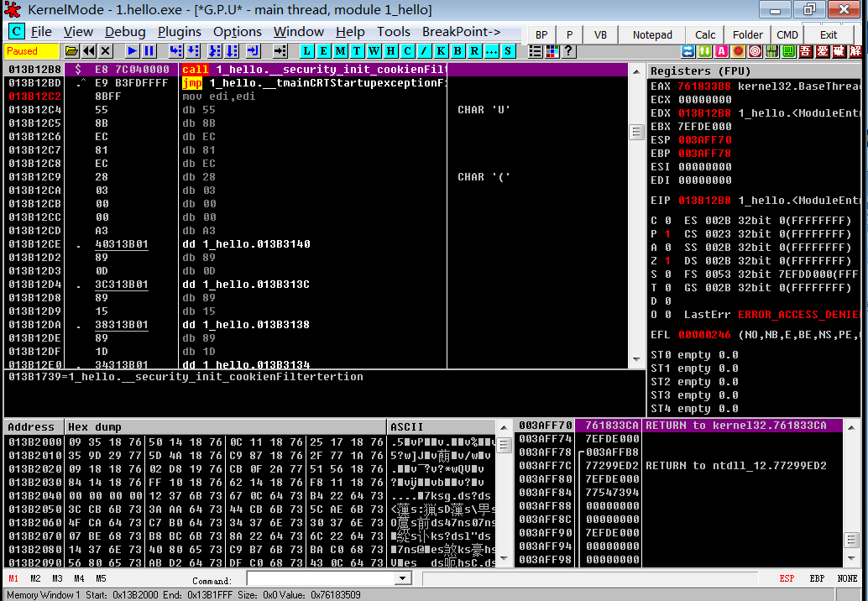Viewport: 868px width, 601px height.
Task: Click the Trace over toolbar icon
Action: 232,51
